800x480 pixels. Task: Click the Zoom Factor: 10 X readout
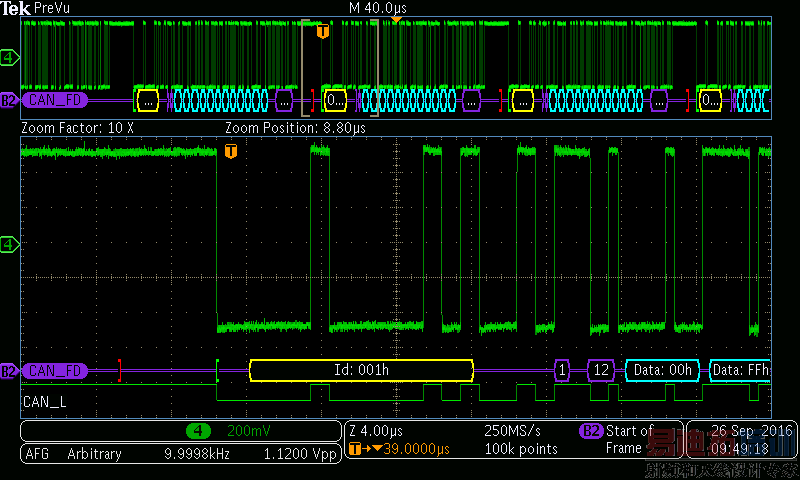(x=77, y=129)
